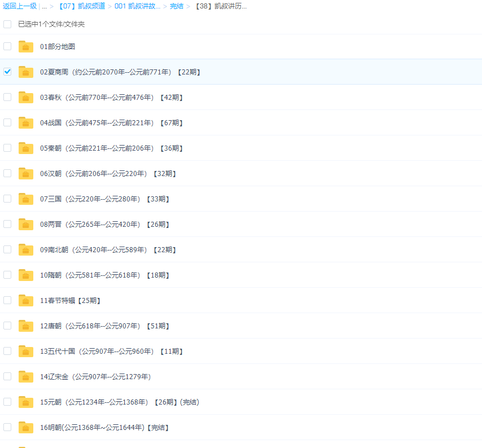Uncheck the 02夏商周 folder checkbox
Screen dimensions: 482x448
point(7,72)
